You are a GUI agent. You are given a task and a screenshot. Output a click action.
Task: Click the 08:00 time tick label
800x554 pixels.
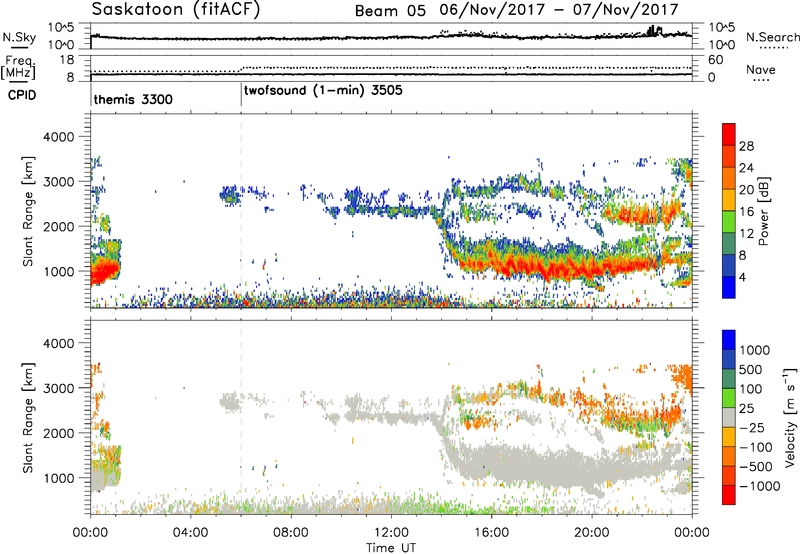291,533
